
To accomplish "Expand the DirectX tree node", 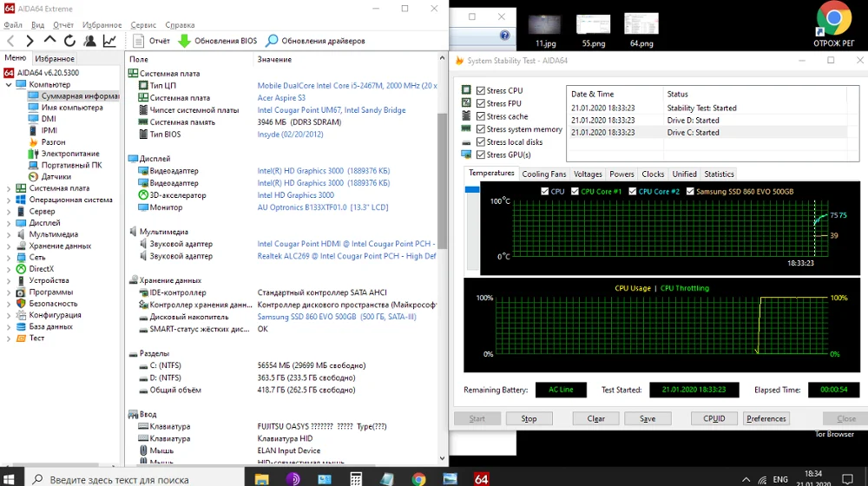I will click(9, 269).
